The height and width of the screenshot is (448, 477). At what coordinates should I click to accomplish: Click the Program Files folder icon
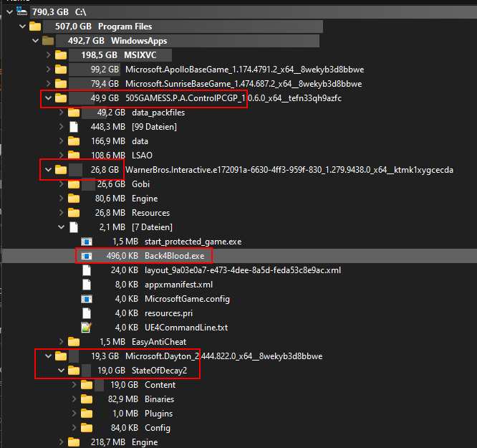[x=35, y=27]
